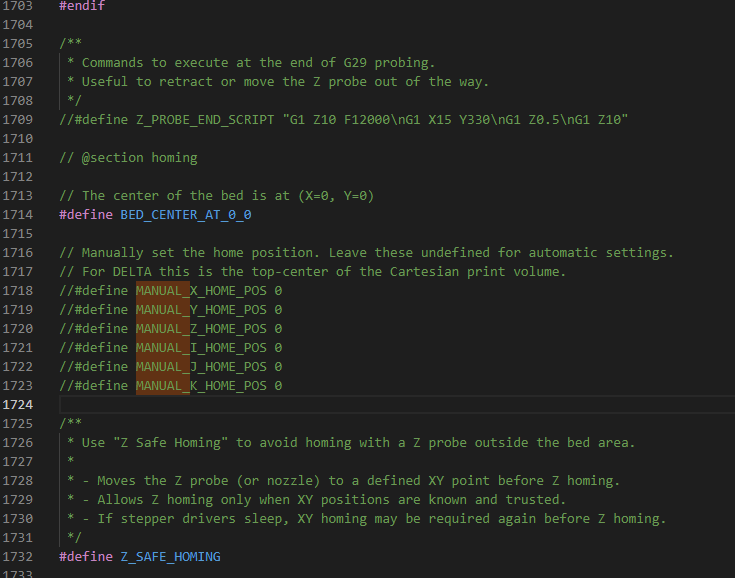Click "Z Safe Homing" comment text
The width and height of the screenshot is (735, 578).
170,443
